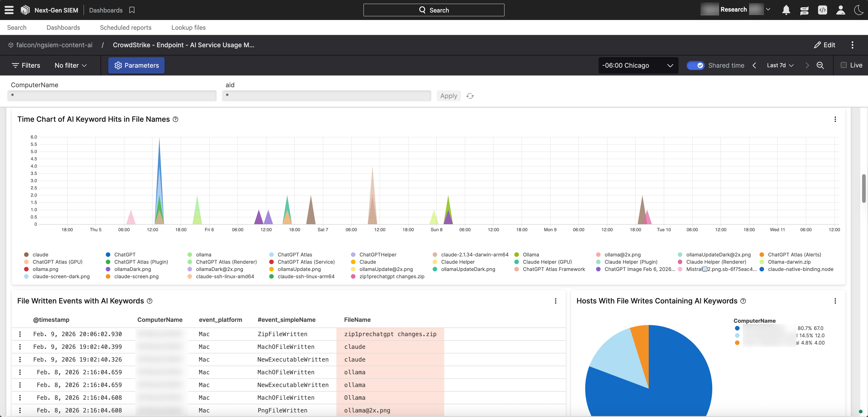Click the global Search box
868x417 pixels.
434,10
